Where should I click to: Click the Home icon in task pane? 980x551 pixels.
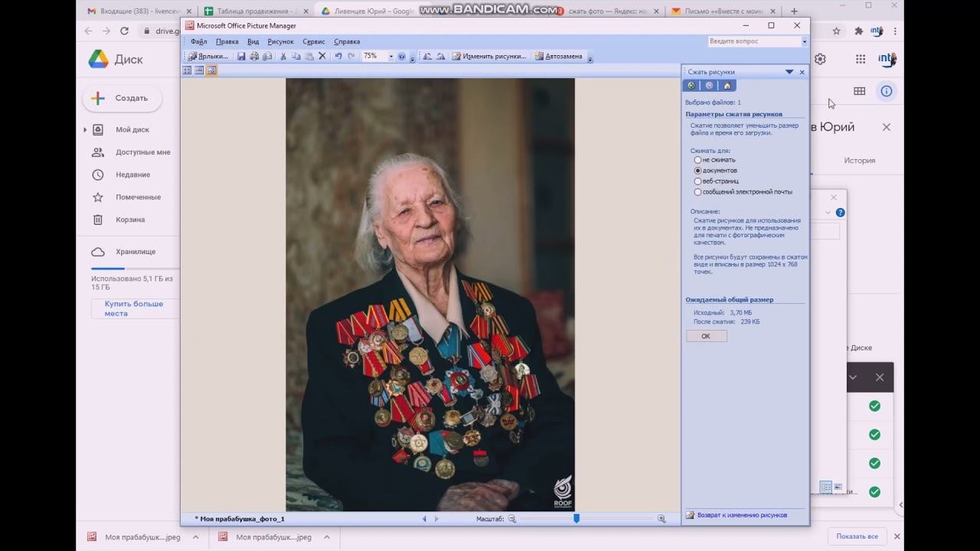coord(727,86)
